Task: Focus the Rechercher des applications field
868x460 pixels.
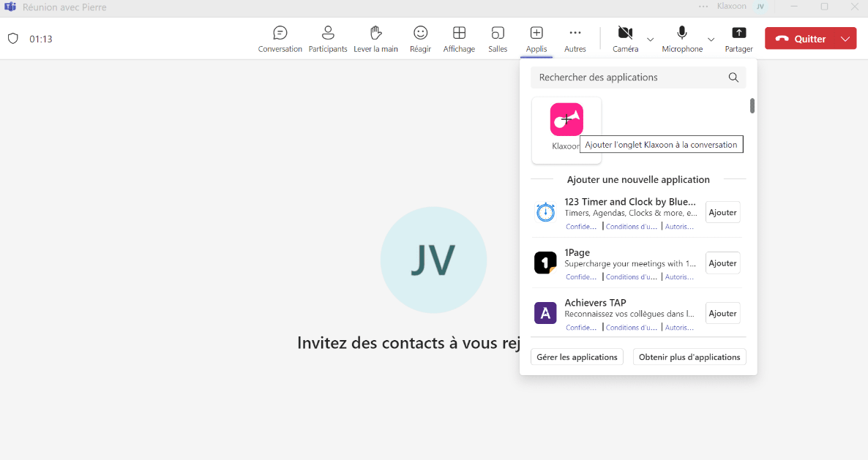Action: point(629,78)
